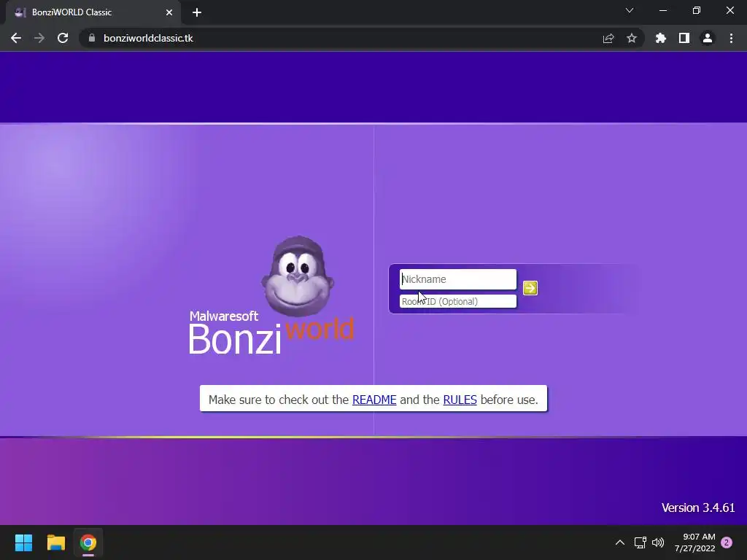Image resolution: width=747 pixels, height=560 pixels.
Task: Share this page via share icon
Action: 608,38
